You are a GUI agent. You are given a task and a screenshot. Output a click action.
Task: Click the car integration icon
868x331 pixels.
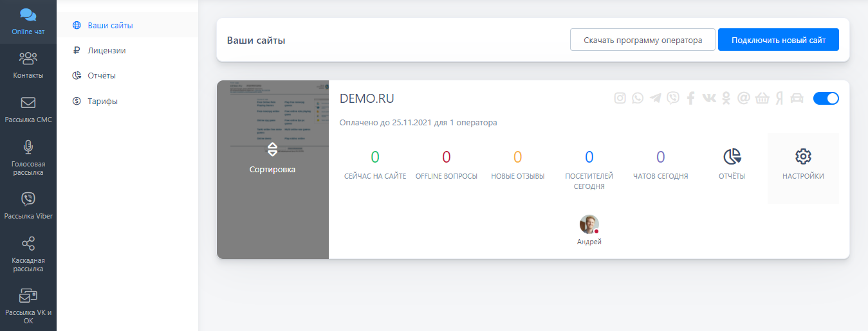click(797, 98)
